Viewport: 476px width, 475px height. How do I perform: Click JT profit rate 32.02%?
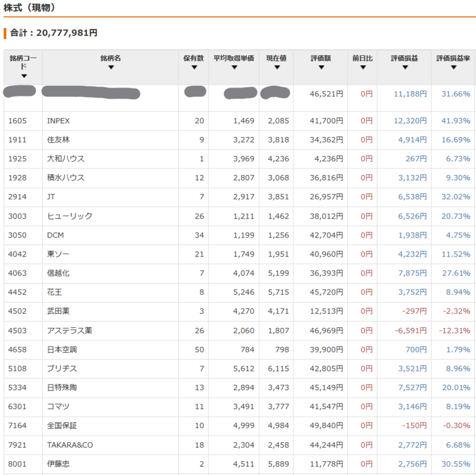(x=456, y=197)
